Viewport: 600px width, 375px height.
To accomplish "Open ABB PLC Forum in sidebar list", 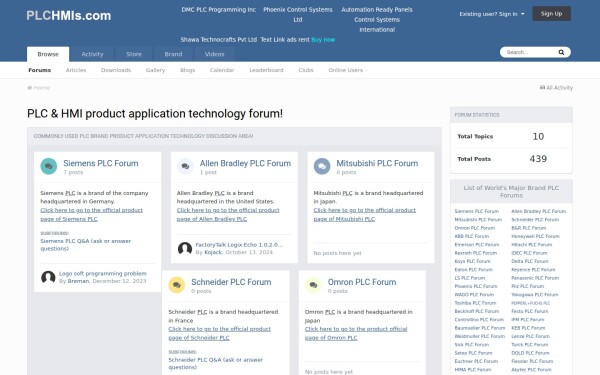I will (x=471, y=236).
